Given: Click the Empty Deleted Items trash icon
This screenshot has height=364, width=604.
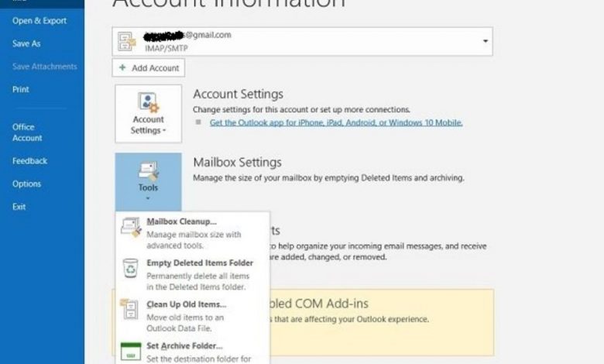Looking at the screenshot, I should tap(130, 269).
